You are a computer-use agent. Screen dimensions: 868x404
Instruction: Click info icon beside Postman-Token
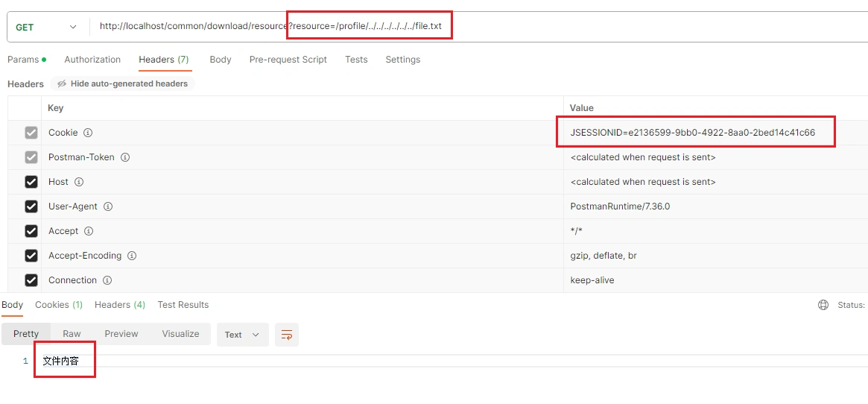tap(125, 157)
